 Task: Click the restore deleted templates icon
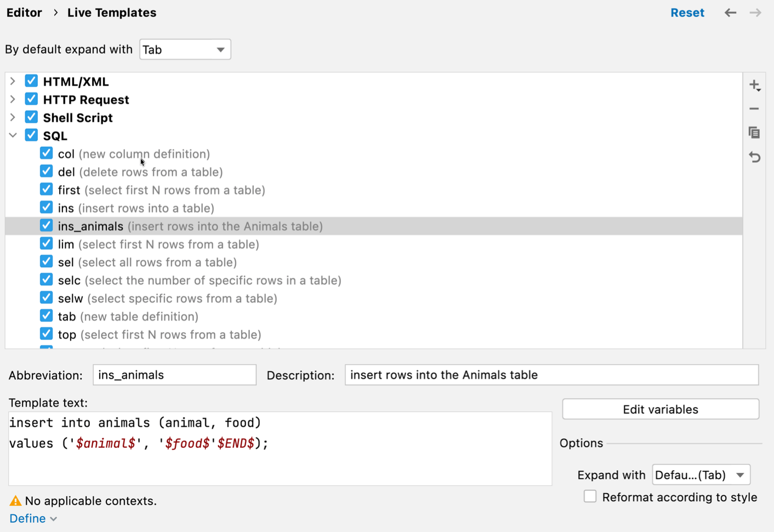pos(754,157)
